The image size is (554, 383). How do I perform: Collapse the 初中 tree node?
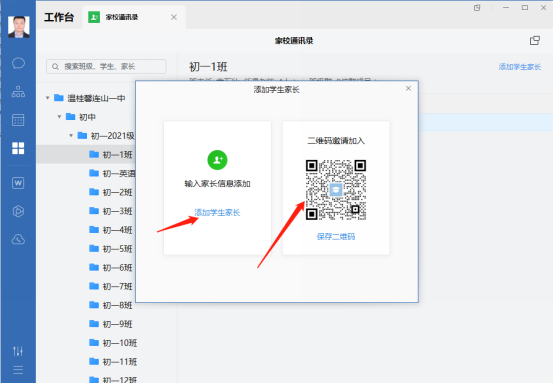click(x=59, y=117)
